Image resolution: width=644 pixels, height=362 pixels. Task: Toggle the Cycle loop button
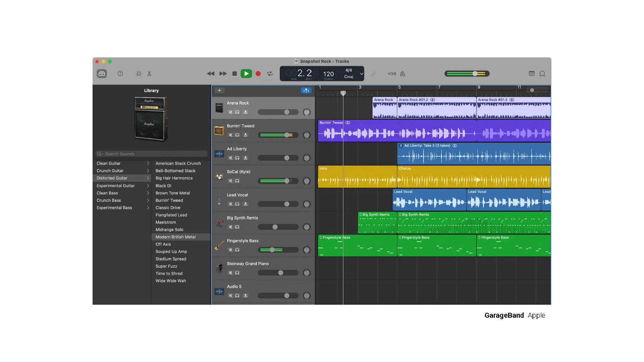point(270,73)
